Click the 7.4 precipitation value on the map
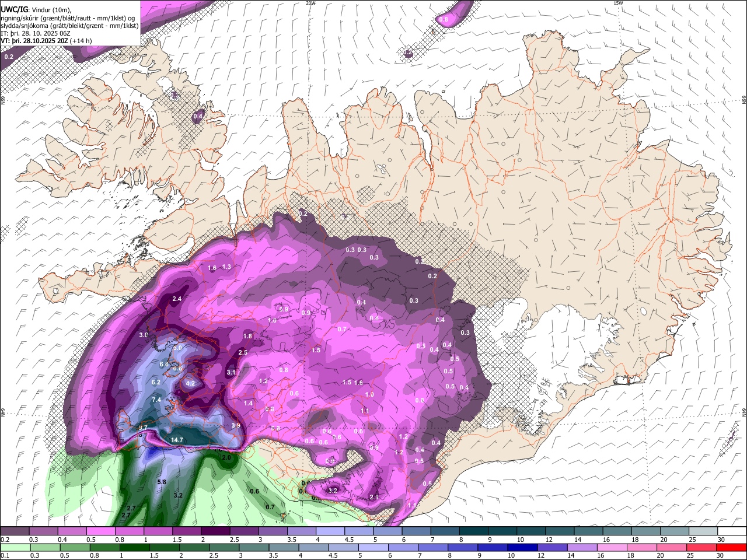This screenshot has height=560, width=747. [x=156, y=400]
